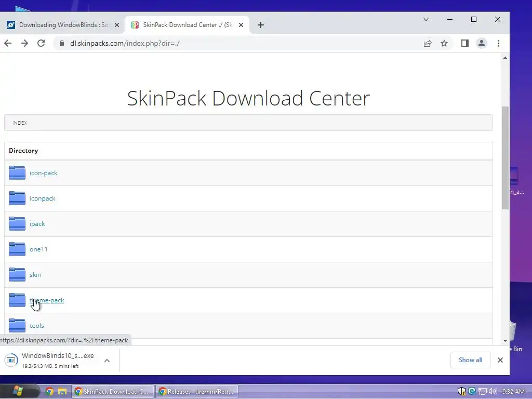The width and height of the screenshot is (532, 399).
Task: Close the Downloading WindowBlinds tab
Action: pos(117,25)
